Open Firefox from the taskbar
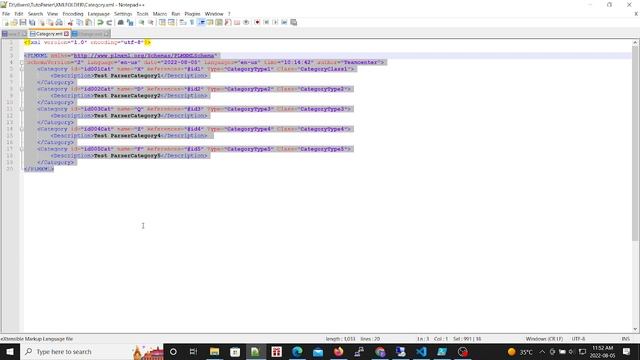This screenshot has width=640, height=360. (338, 352)
